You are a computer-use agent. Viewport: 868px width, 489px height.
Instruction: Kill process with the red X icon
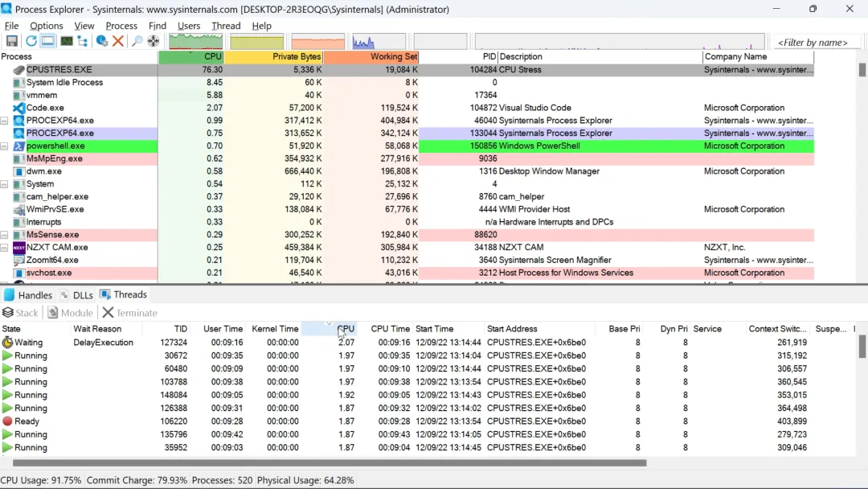[x=117, y=41]
